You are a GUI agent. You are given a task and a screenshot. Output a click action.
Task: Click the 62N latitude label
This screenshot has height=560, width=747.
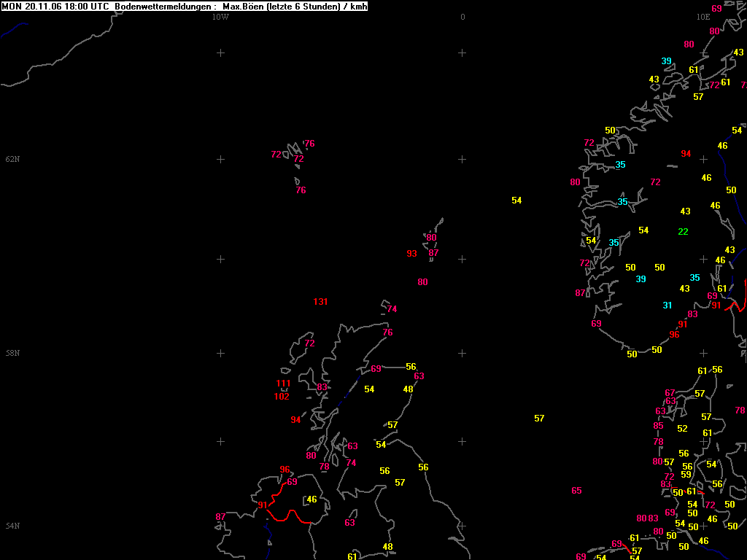click(x=12, y=159)
